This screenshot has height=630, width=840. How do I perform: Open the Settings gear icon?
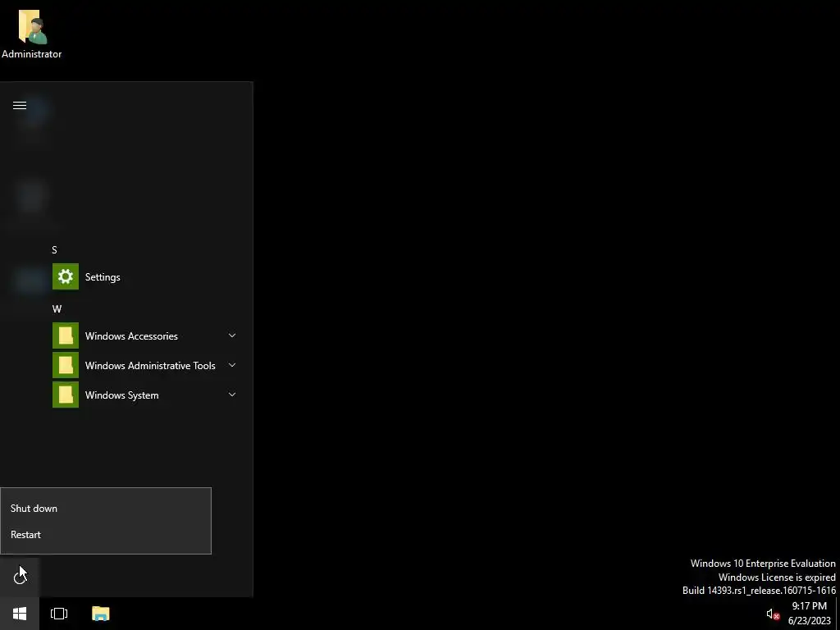pyautogui.click(x=66, y=276)
